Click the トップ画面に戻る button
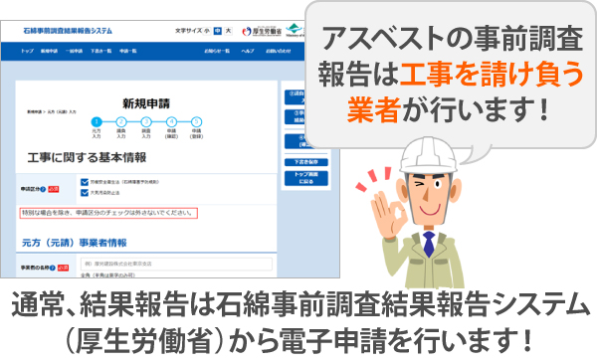Screen dimensions: 597x364 [306, 178]
